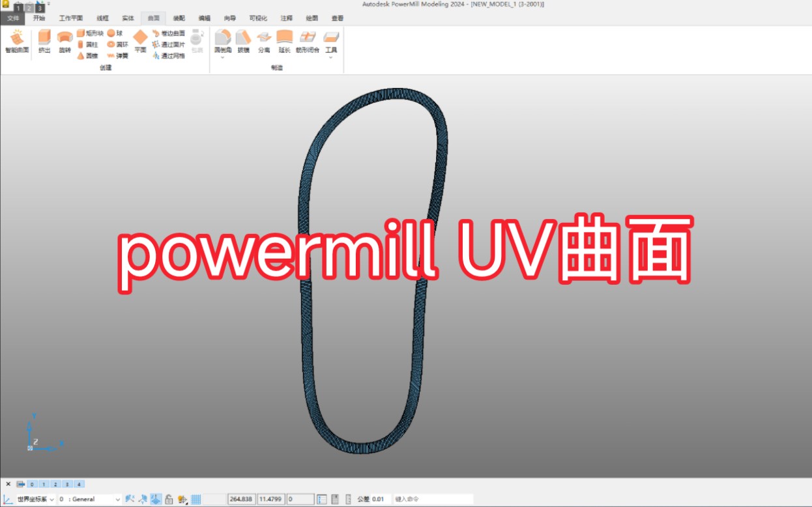Click the calculator icon in status bar
Viewport: 812px width, 507px height.
point(334,499)
